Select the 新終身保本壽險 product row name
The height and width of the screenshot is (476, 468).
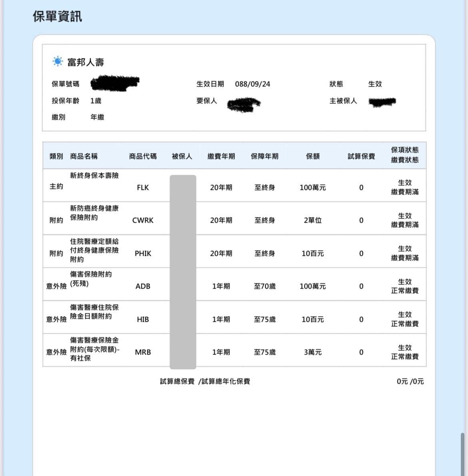coord(94,175)
